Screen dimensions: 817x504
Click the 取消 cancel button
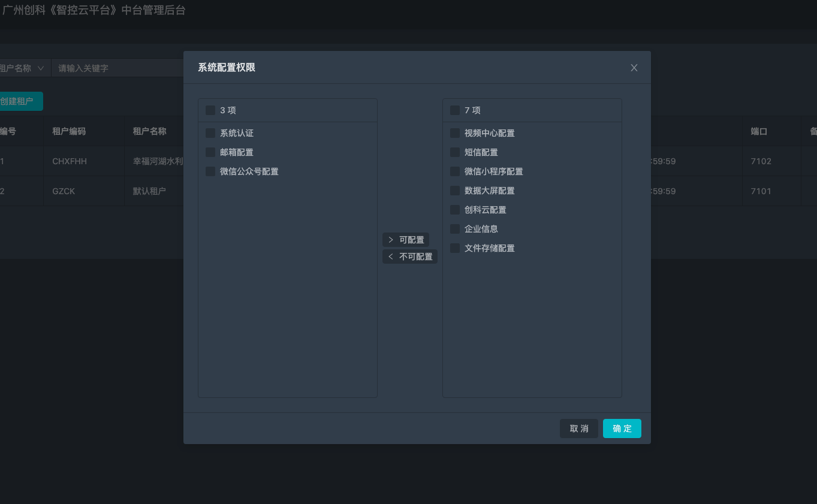pyautogui.click(x=578, y=428)
